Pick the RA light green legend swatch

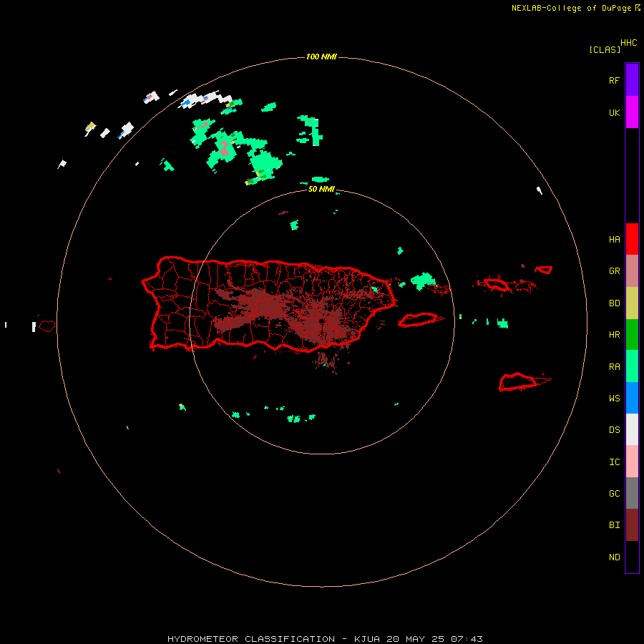click(632, 366)
